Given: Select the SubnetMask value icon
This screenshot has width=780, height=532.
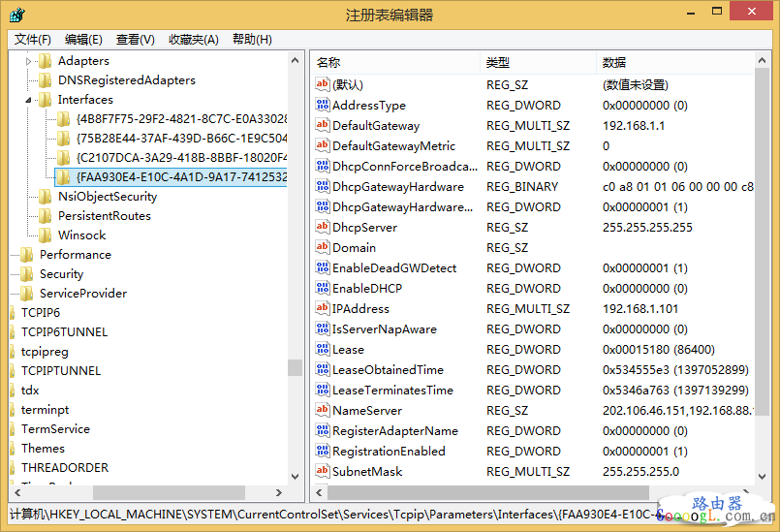Looking at the screenshot, I should point(323,471).
